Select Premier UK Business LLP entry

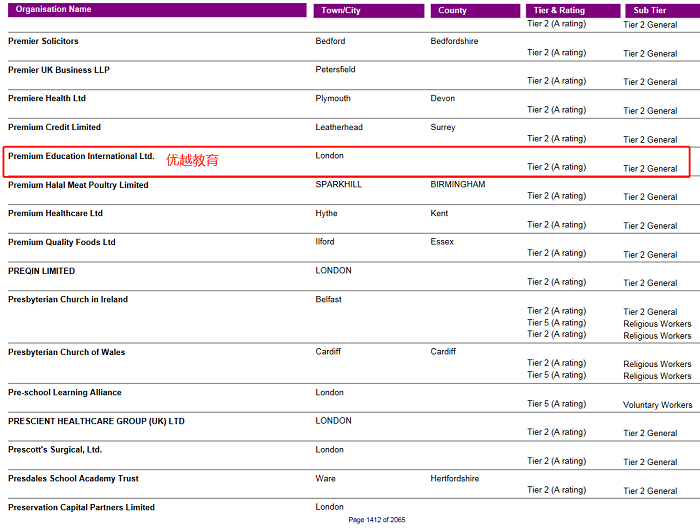(x=59, y=70)
